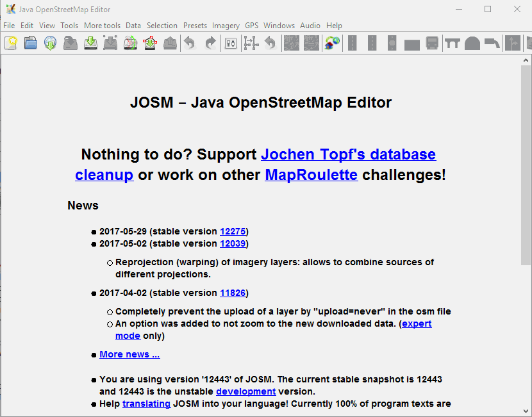This screenshot has height=417, width=532.
Task: Click the New Layer toolbar icon
Action: [11, 43]
